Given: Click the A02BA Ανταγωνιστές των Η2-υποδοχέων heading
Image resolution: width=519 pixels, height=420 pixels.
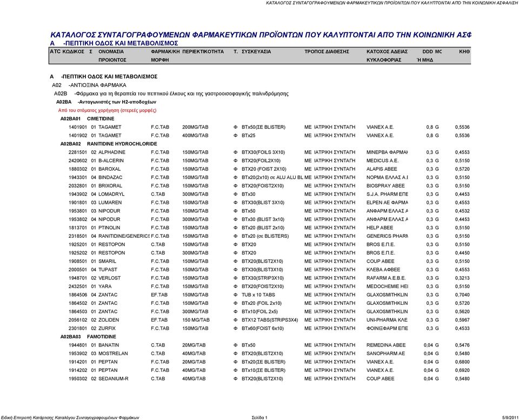Looking at the screenshot, I should point(106,102).
